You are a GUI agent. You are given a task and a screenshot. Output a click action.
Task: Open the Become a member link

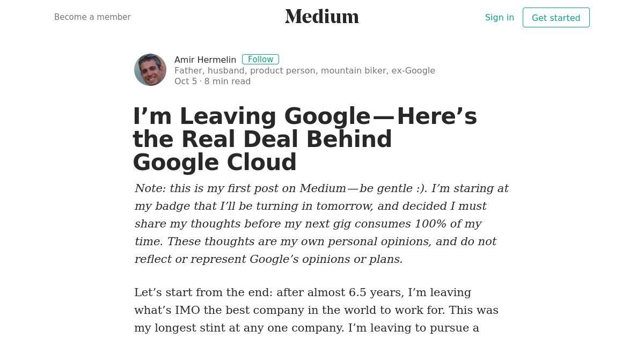point(92,17)
